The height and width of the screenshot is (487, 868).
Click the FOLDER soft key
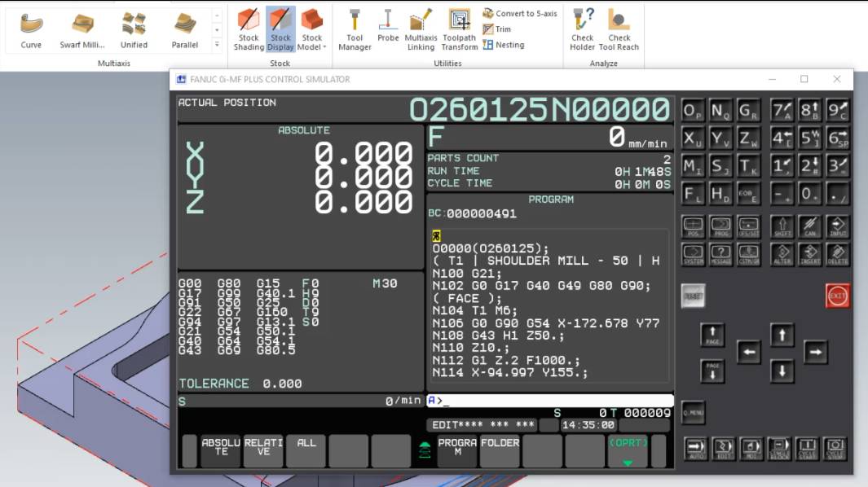coord(500,450)
